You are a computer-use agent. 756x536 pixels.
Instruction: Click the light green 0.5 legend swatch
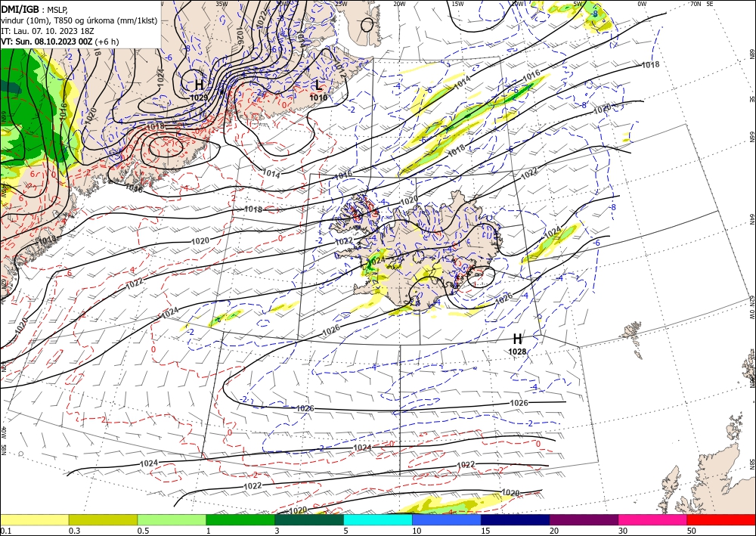pos(172,519)
